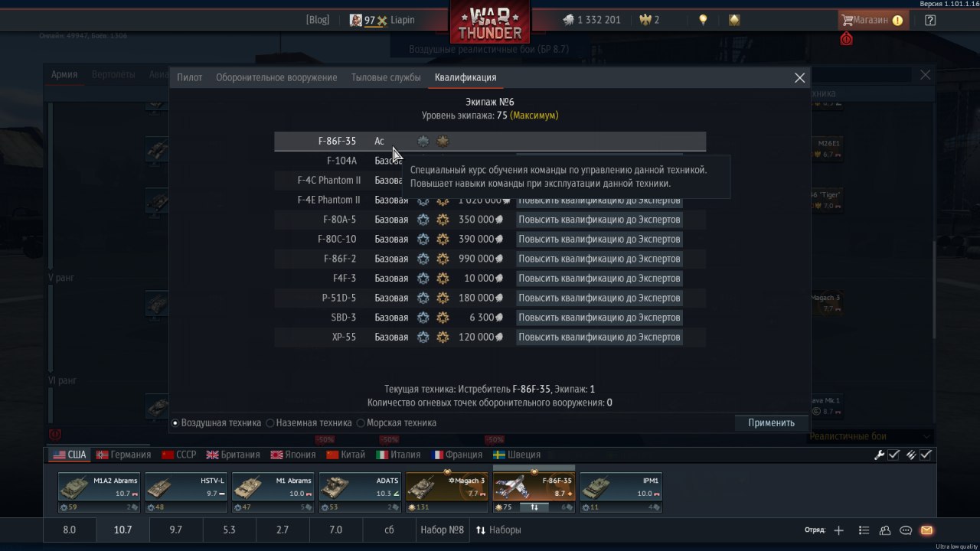Screen dimensions: 980x551
Task: Expand the Наборы presets dropdown
Action: pos(498,530)
